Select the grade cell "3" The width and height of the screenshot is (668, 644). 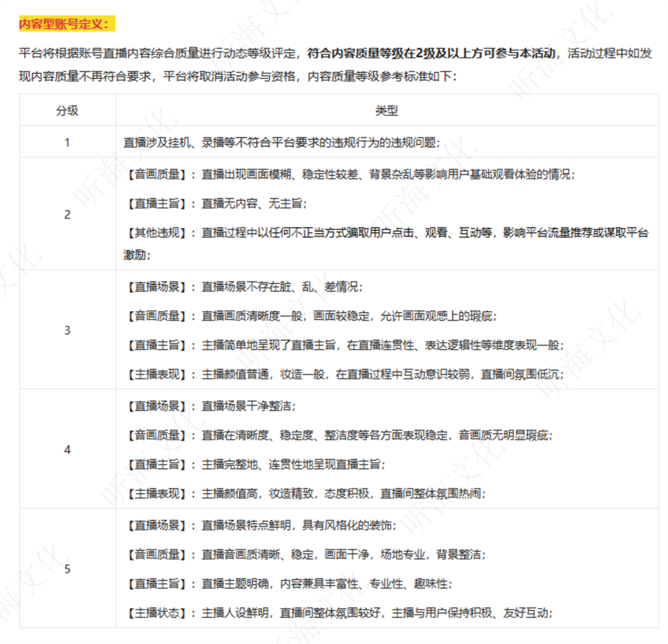[x=67, y=330]
